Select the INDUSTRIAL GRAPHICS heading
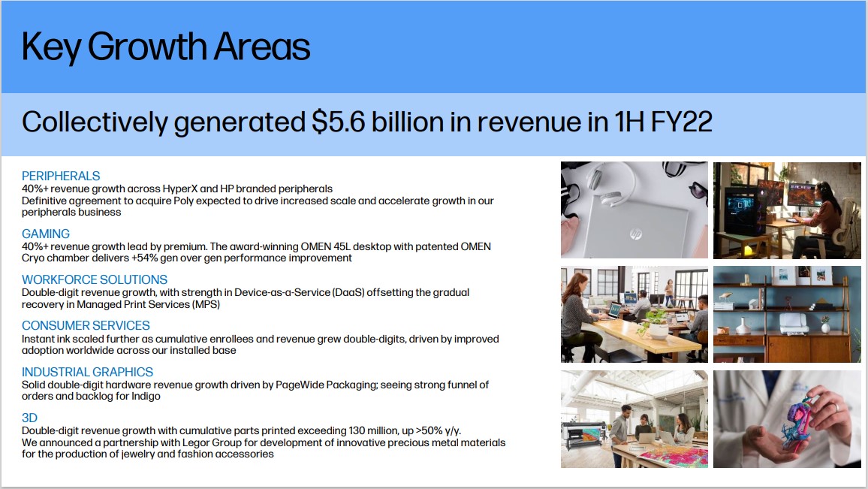The height and width of the screenshot is (489, 868). click(87, 372)
